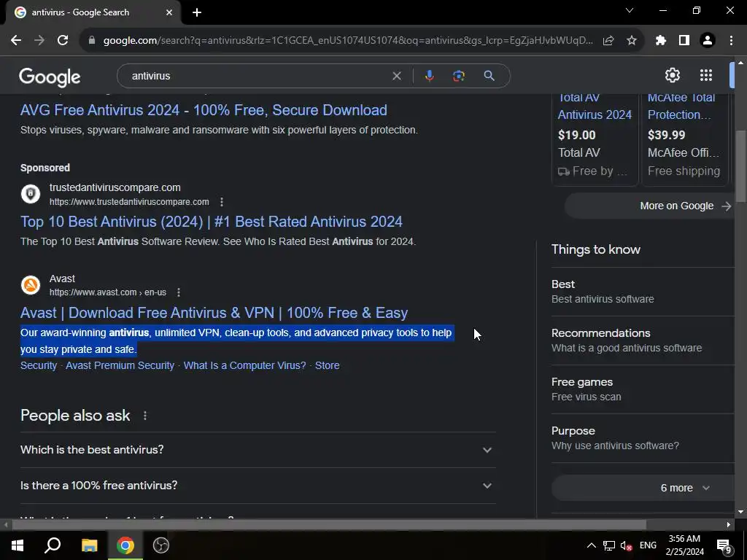Open the Store sitelink under Avast
747x560 pixels.
328,365
